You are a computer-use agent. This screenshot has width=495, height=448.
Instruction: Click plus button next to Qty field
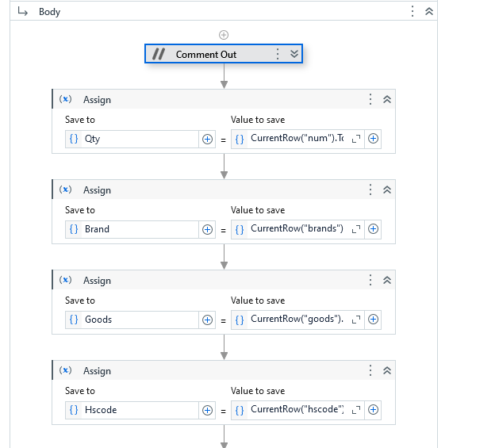[208, 139]
